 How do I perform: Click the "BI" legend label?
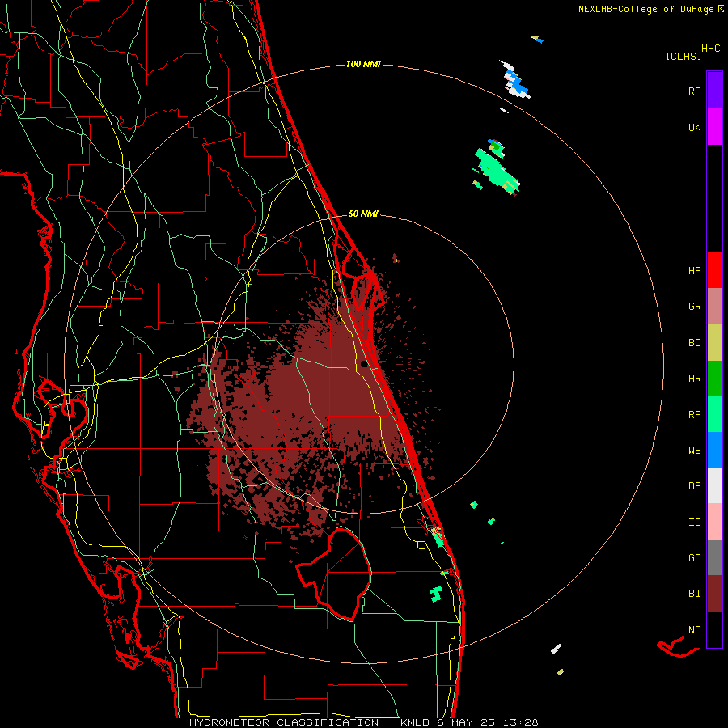694,594
